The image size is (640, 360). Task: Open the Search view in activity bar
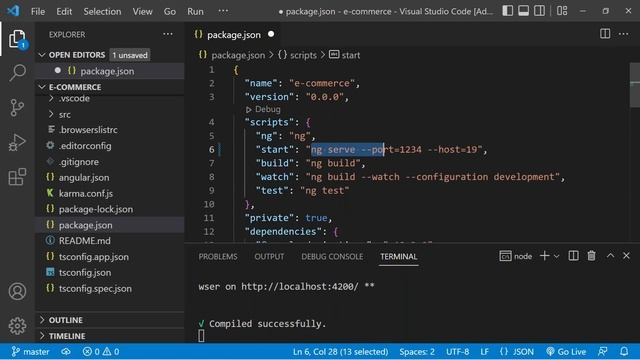coord(17,73)
